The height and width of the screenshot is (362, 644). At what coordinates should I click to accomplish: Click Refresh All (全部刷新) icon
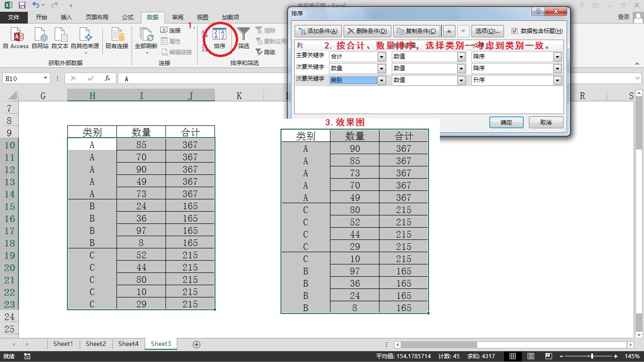point(146,35)
